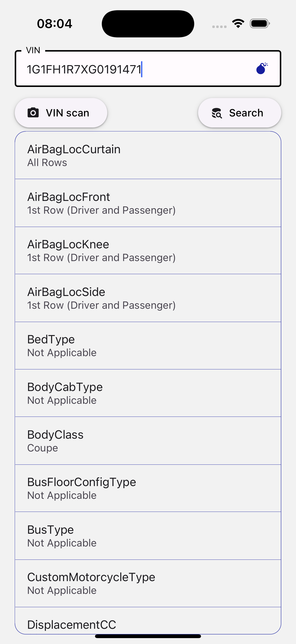This screenshot has height=644, width=296.
Task: Choose the AirBagLocSide entry
Action: [148, 298]
